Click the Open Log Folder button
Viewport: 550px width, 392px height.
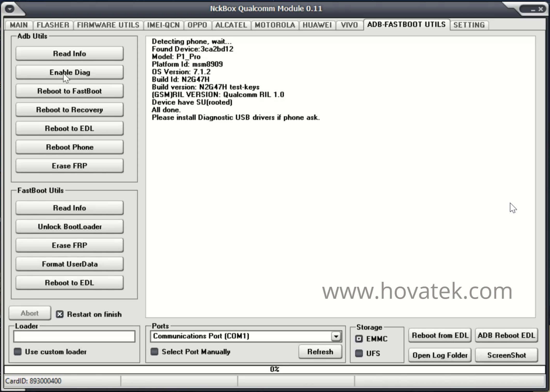tap(440, 355)
